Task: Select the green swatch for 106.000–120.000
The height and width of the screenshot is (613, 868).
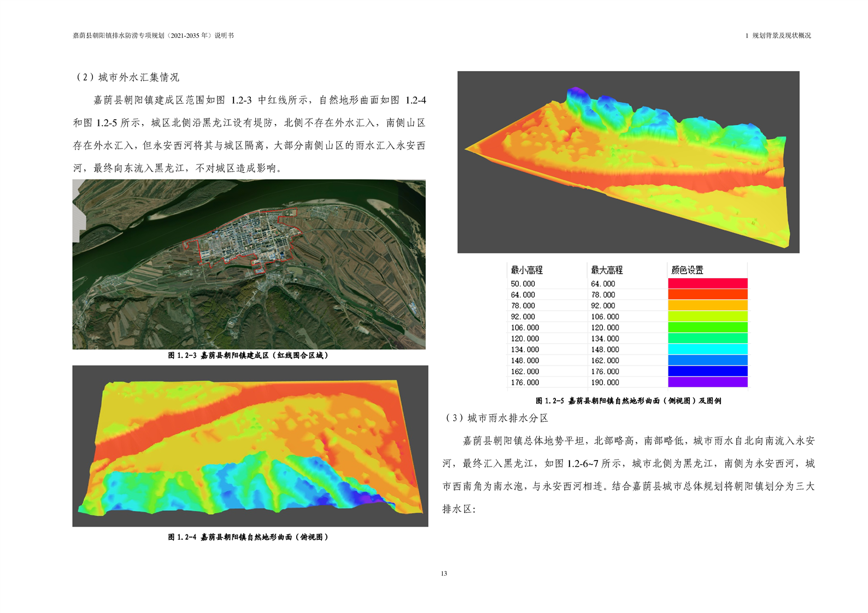Action: click(x=707, y=327)
